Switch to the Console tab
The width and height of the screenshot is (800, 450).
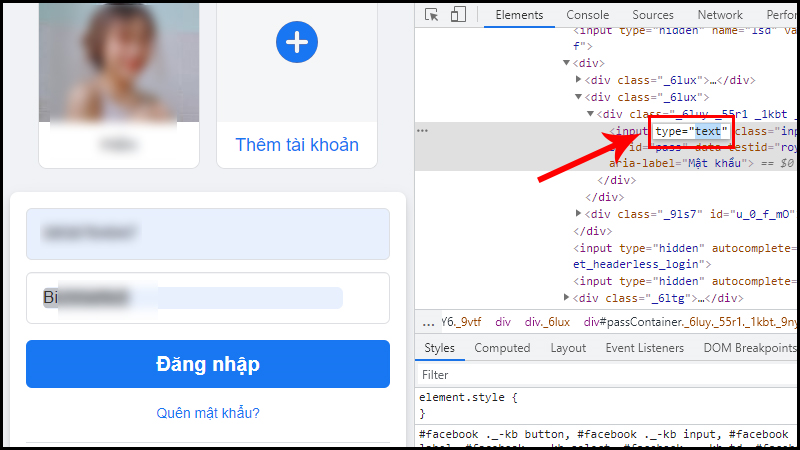coord(587,15)
